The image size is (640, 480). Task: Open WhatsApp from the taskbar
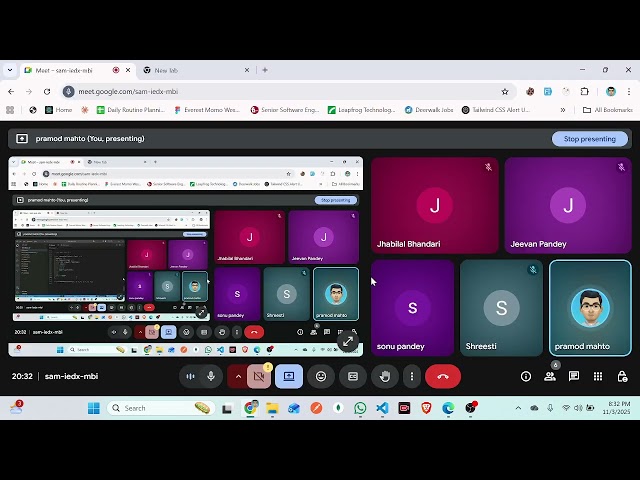click(x=360, y=408)
